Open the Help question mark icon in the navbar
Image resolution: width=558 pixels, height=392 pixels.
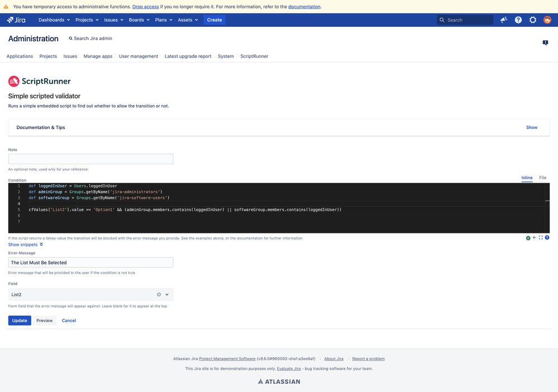click(518, 19)
